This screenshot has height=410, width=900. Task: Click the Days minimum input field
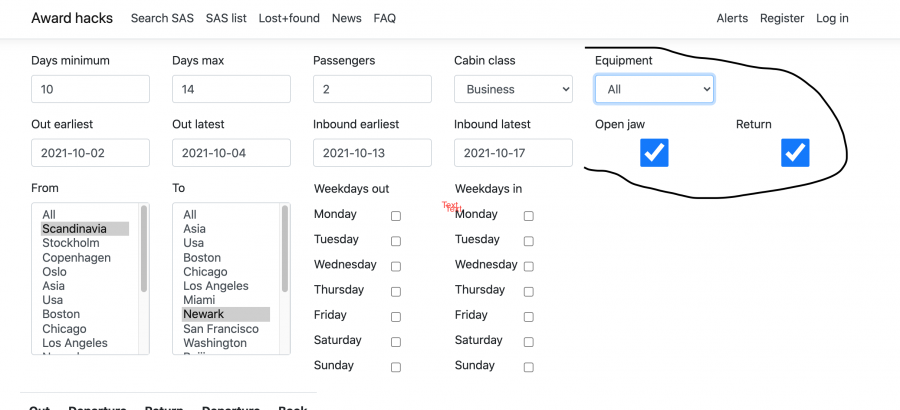coord(90,89)
